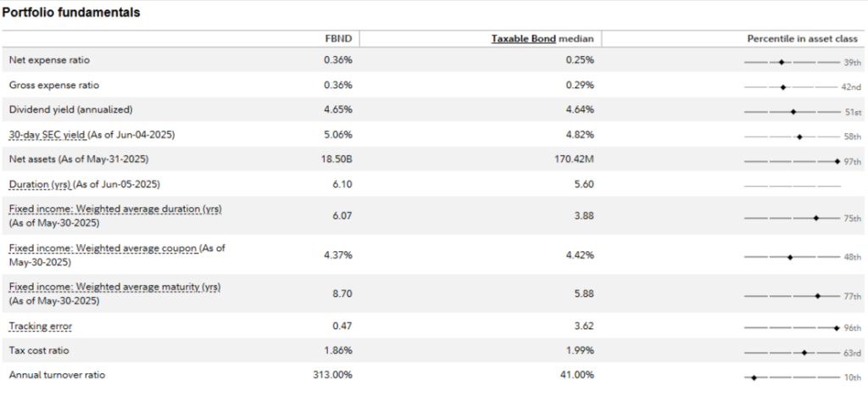Click the Net expense ratio percentile diamond marker
The width and height of the screenshot is (868, 396).
point(782,62)
